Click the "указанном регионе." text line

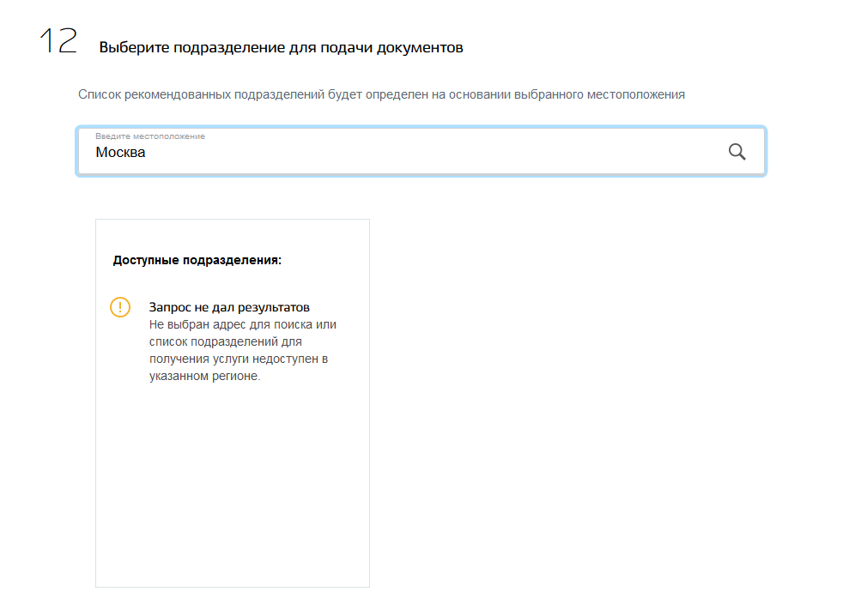204,376
